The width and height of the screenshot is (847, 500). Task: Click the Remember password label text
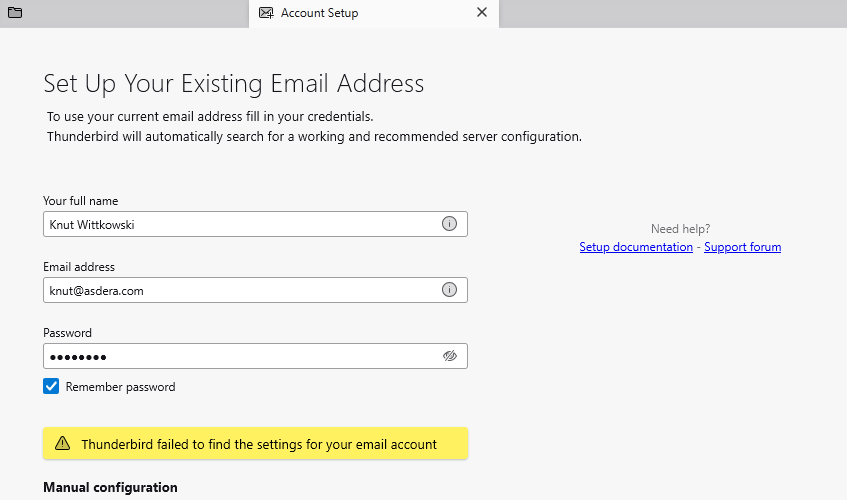[120, 387]
